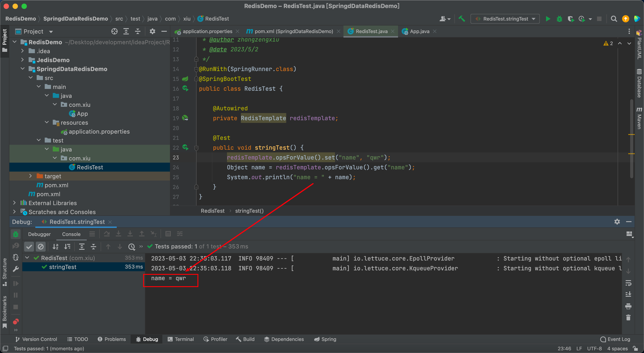Screen dimensions: 644x353
Task: Expand the JedisDemo module
Action: pos(23,60)
